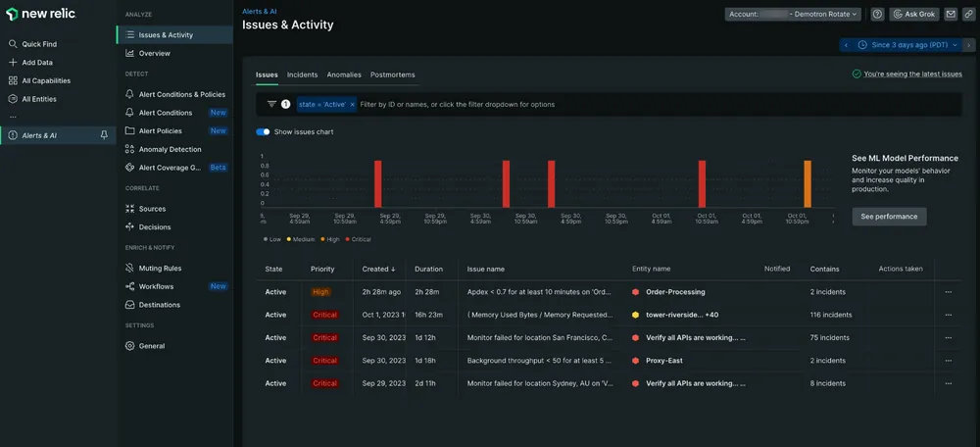Switch to Anomalies tab
Image resolution: width=980 pixels, height=447 pixels.
tap(344, 74)
